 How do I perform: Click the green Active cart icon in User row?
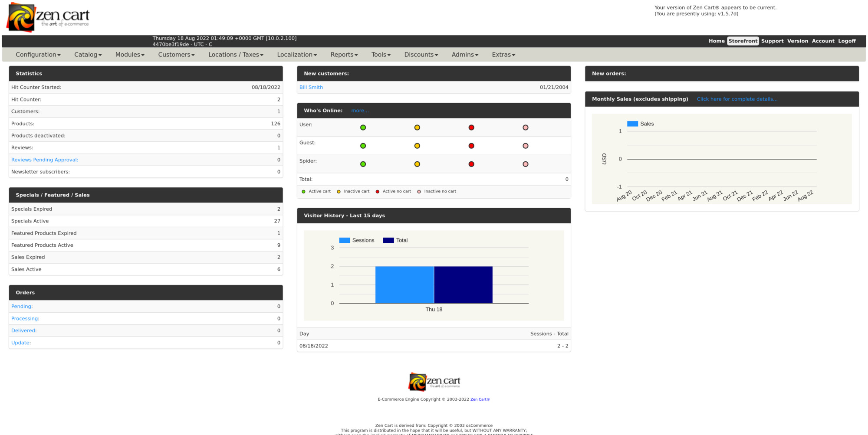coord(363,128)
